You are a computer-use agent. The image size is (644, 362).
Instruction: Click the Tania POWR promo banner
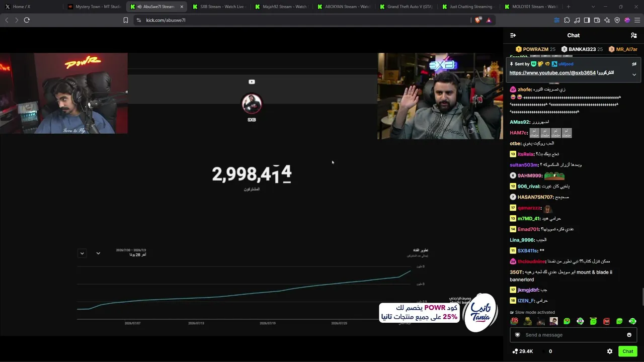tap(438, 313)
